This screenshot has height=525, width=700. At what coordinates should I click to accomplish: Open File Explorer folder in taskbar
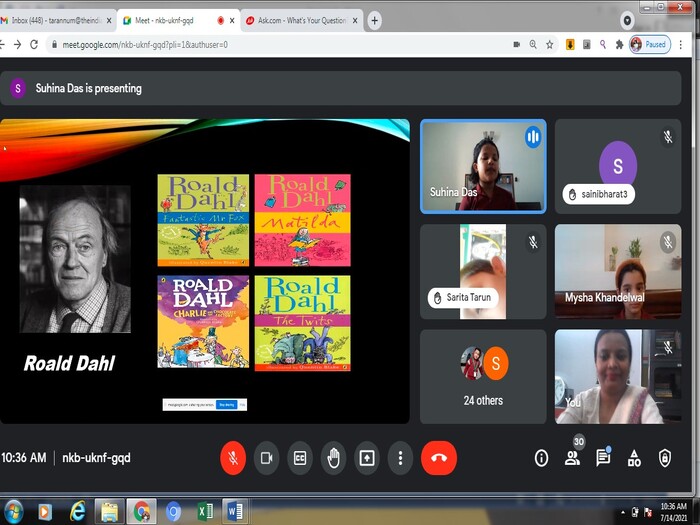pyautogui.click(x=109, y=512)
